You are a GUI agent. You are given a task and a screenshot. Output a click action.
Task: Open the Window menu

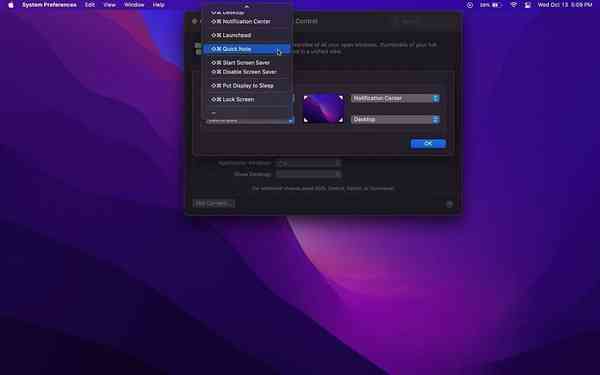(134, 5)
